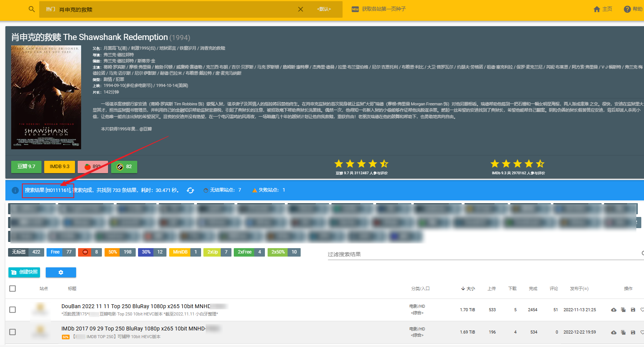Clear the search box with the X icon
The width and height of the screenshot is (644, 347).
coord(301,9)
